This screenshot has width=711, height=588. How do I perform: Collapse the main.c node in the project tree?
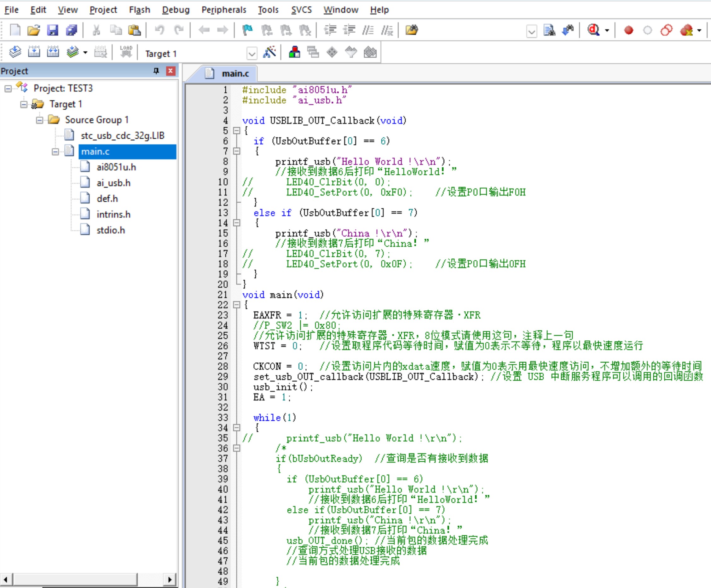point(55,152)
